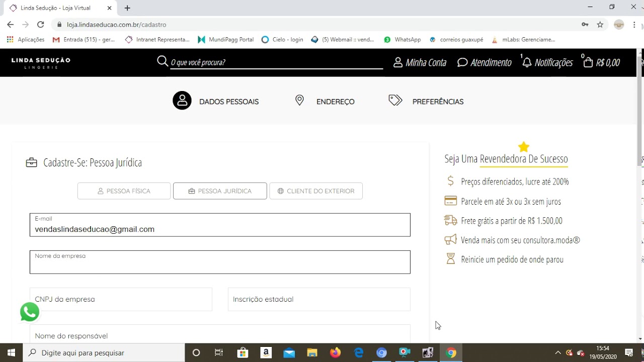Viewport: 644px width, 362px height.
Task: Open a new browser tab
Action: coord(127,8)
